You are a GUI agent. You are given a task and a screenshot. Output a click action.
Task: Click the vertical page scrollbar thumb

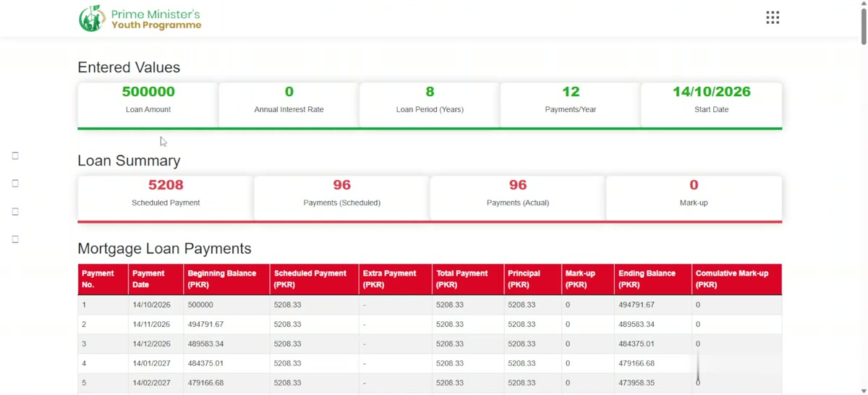[x=864, y=27]
